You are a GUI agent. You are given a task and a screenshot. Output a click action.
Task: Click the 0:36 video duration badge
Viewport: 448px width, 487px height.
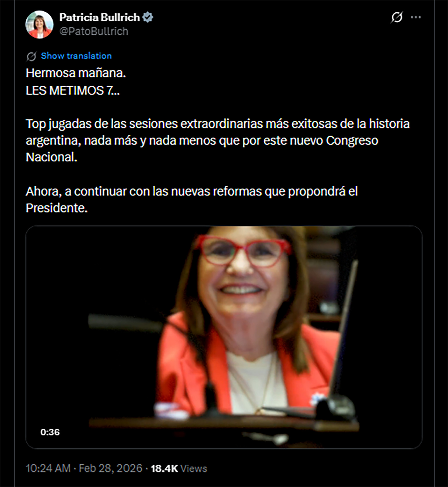50,432
